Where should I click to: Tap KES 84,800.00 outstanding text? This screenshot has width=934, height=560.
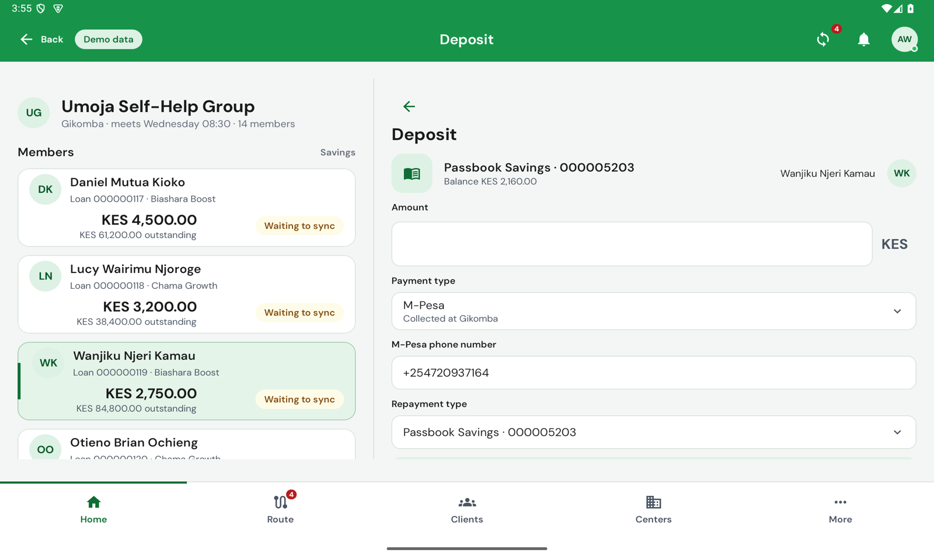[x=137, y=408]
